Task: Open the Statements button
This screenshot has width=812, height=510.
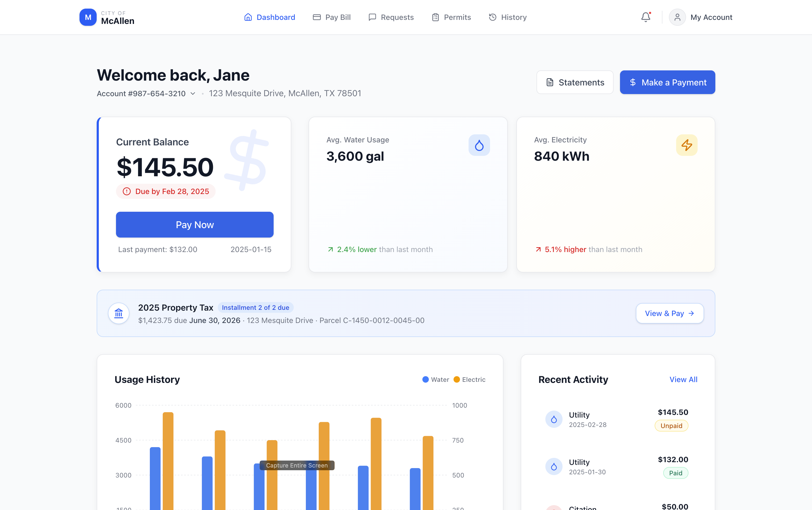Action: 575,82
